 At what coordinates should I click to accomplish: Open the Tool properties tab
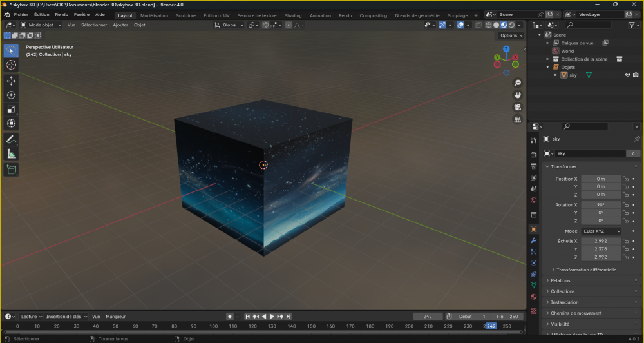pyautogui.click(x=533, y=141)
